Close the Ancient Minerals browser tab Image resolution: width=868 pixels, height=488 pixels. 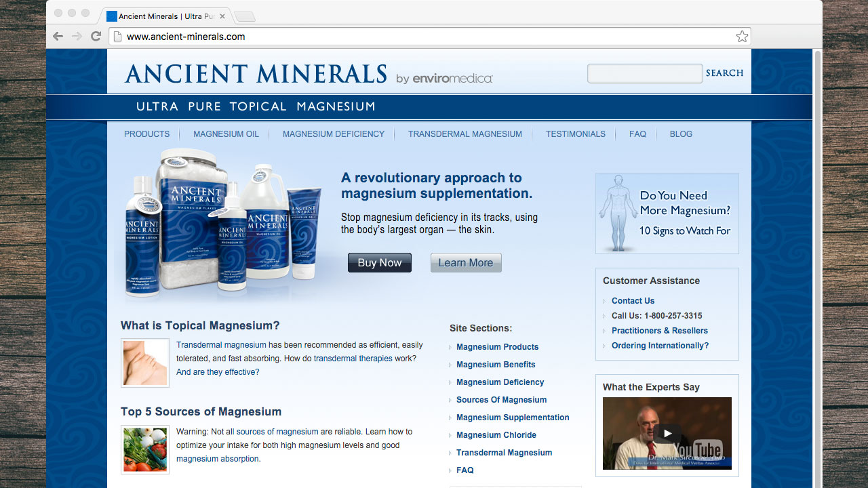(x=222, y=16)
